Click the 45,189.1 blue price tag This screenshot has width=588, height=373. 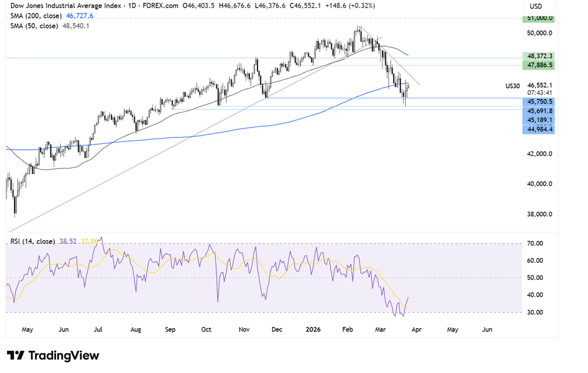pyautogui.click(x=537, y=120)
